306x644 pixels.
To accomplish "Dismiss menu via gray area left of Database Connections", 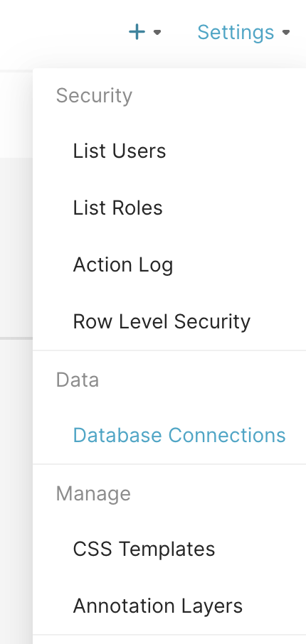I will tap(16, 435).
